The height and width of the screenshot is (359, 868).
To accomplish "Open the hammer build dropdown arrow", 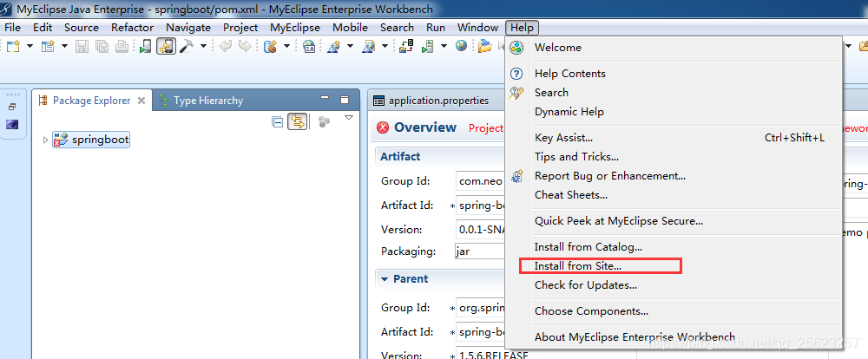I will (203, 47).
